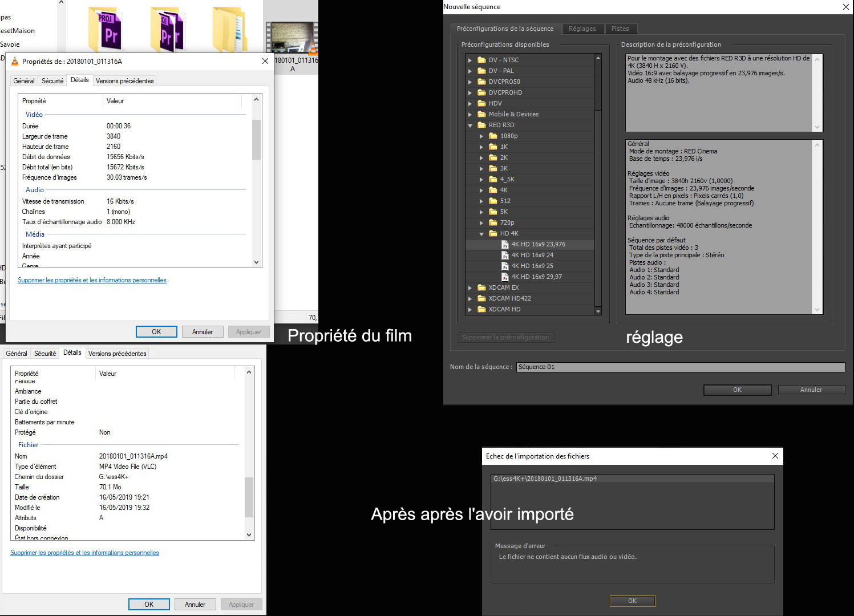Select the Taille 70,1 Mo row

(127, 487)
